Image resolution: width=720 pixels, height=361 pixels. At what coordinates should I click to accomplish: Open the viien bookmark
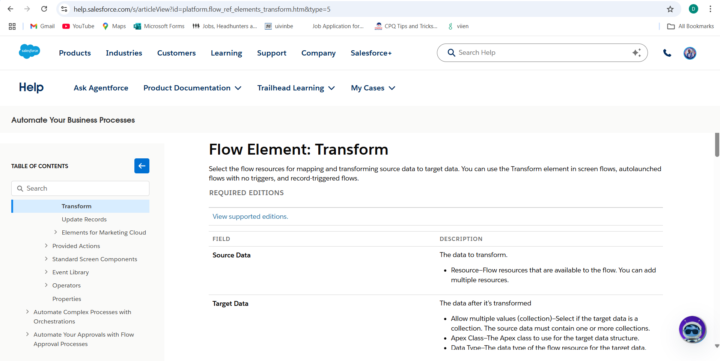tap(458, 26)
